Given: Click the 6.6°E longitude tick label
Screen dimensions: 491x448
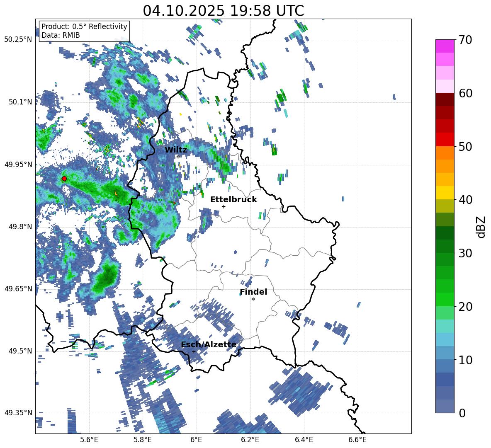Looking at the screenshot, I should point(357,440).
